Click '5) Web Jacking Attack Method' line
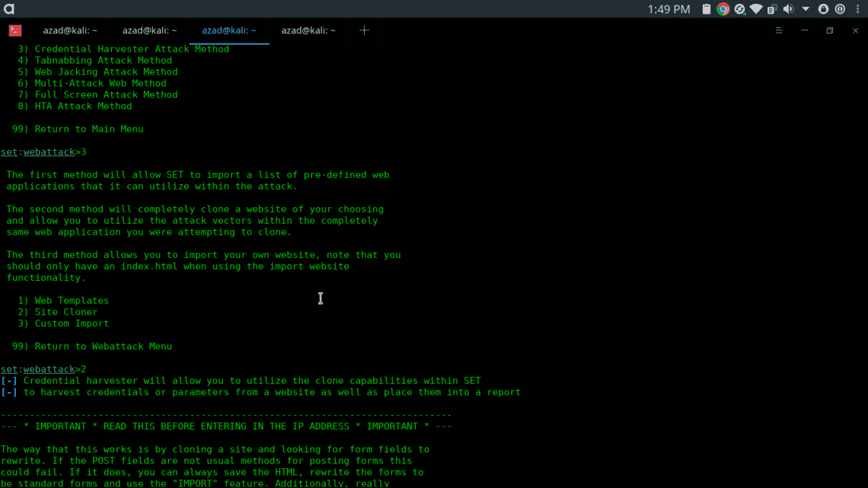Image resolution: width=868 pixels, height=488 pixels. (x=97, y=72)
